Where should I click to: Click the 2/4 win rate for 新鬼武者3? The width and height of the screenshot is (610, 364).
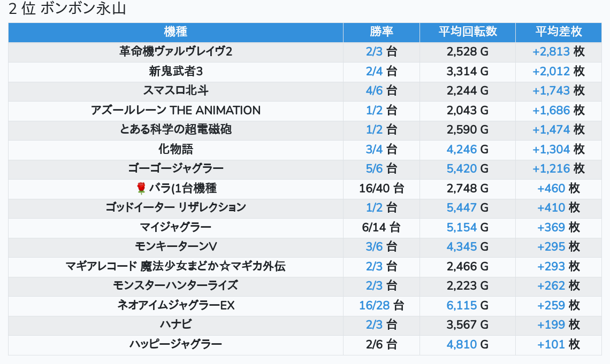[375, 72]
